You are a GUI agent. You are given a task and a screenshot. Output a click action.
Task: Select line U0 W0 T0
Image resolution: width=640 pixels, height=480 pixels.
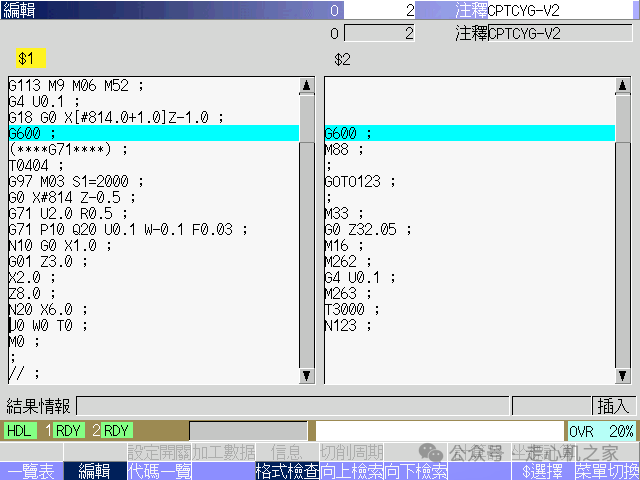(154, 325)
